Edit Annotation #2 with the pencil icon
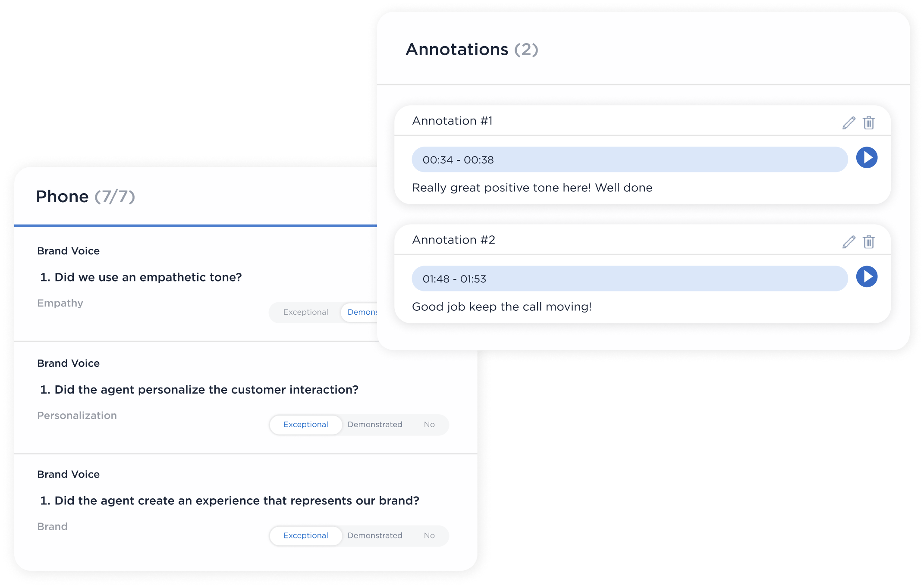This screenshot has width=924, height=588. (x=849, y=242)
